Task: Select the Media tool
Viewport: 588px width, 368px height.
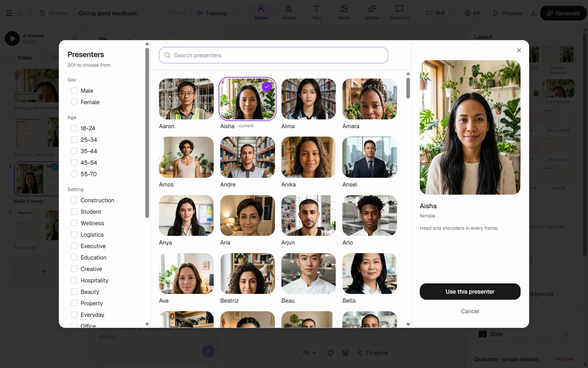Action: (344, 13)
